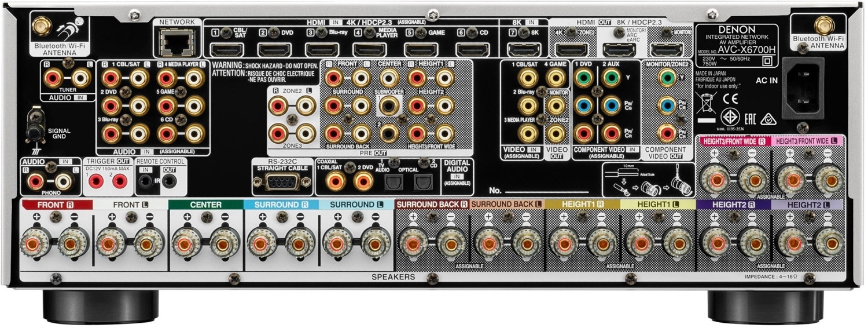Click the green CENTER speaker label
The width and height of the screenshot is (868, 328).
click(x=206, y=205)
